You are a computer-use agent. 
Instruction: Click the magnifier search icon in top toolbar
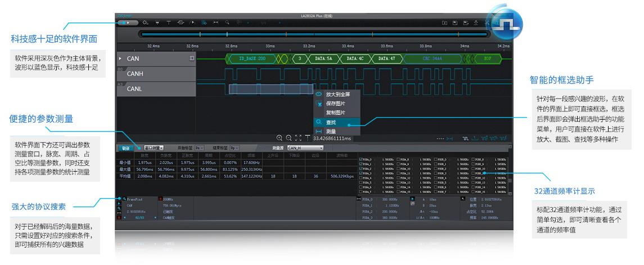click(227, 23)
